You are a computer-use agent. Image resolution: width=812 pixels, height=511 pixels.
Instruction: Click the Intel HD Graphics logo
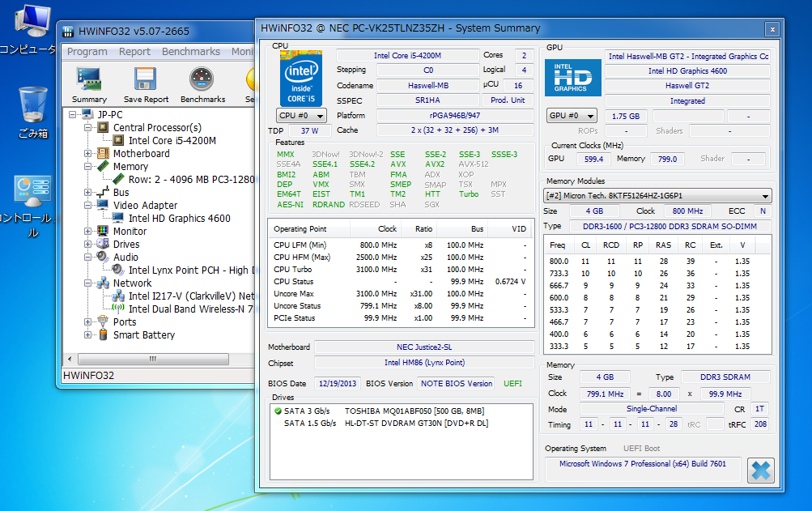572,78
